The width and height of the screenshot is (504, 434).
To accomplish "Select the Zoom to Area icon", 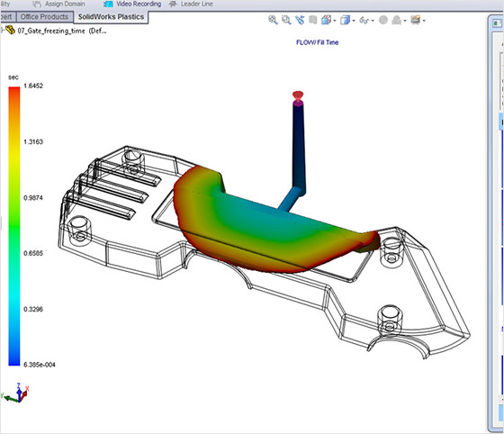I will tap(286, 20).
